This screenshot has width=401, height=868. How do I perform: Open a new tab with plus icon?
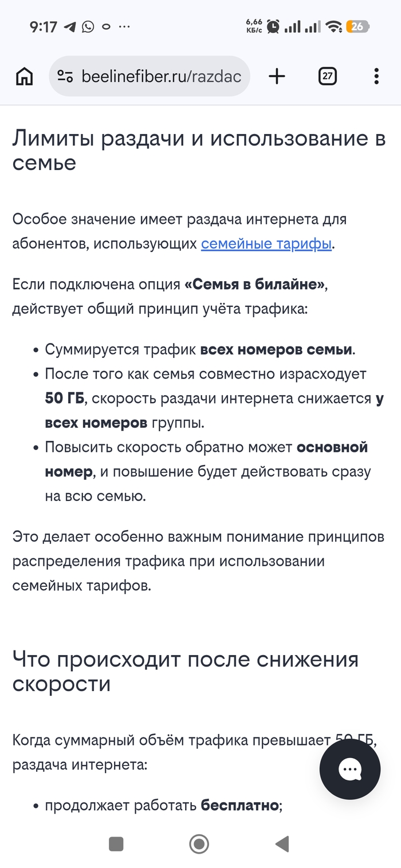(x=277, y=76)
